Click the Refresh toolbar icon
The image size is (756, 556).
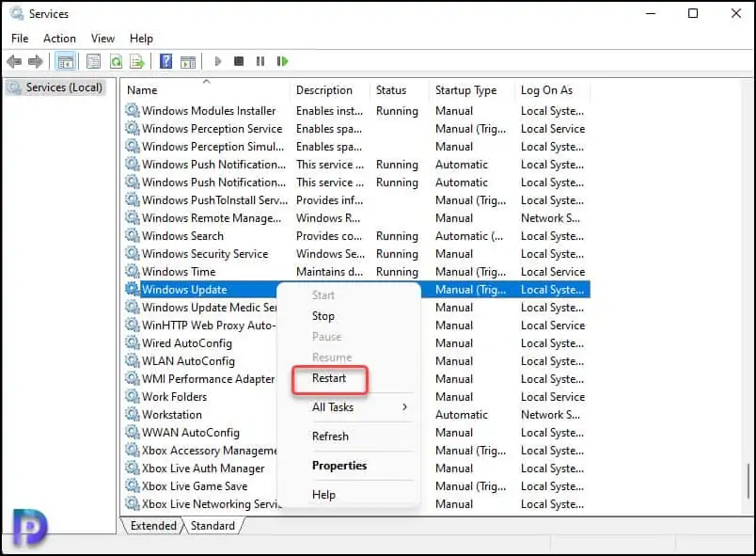pos(117,61)
